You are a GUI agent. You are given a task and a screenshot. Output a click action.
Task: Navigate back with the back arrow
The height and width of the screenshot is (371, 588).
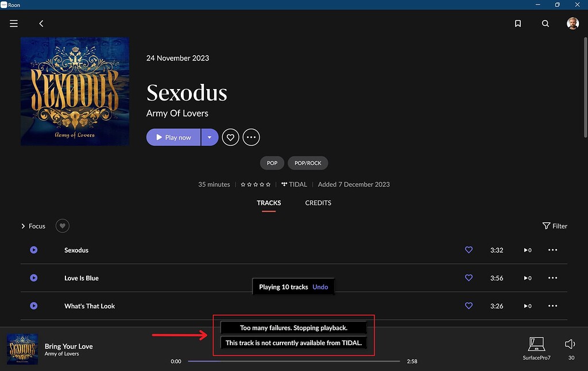tap(41, 24)
